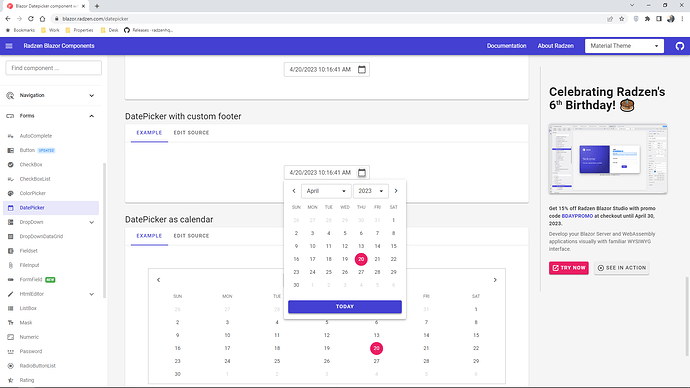Open the FormField component page
The image size is (690, 388).
(x=31, y=279)
